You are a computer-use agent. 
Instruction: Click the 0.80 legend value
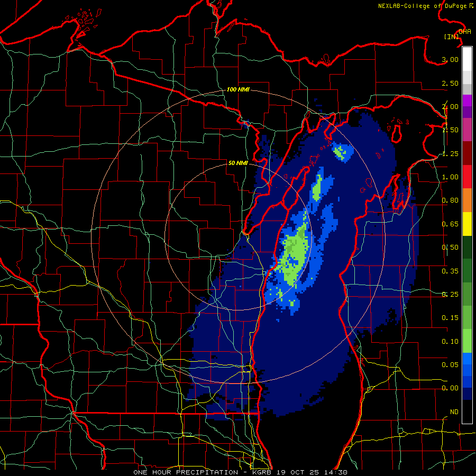pyautogui.click(x=450, y=200)
